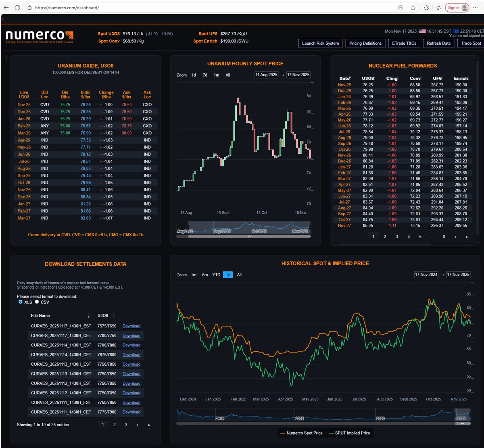Image resolution: width=484 pixels, height=448 pixels.
Task: Sort forwards table by Chng column
Action: click(392, 78)
